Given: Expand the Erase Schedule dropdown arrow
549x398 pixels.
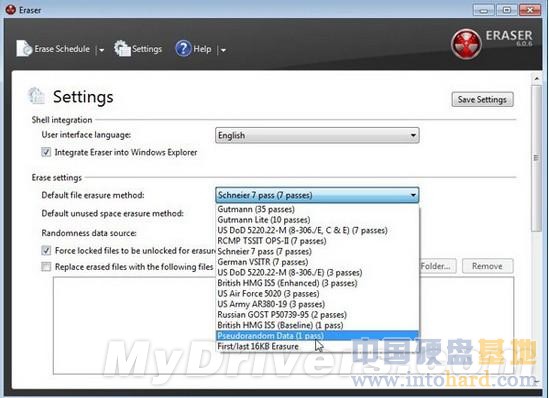Looking at the screenshot, I should point(102,50).
